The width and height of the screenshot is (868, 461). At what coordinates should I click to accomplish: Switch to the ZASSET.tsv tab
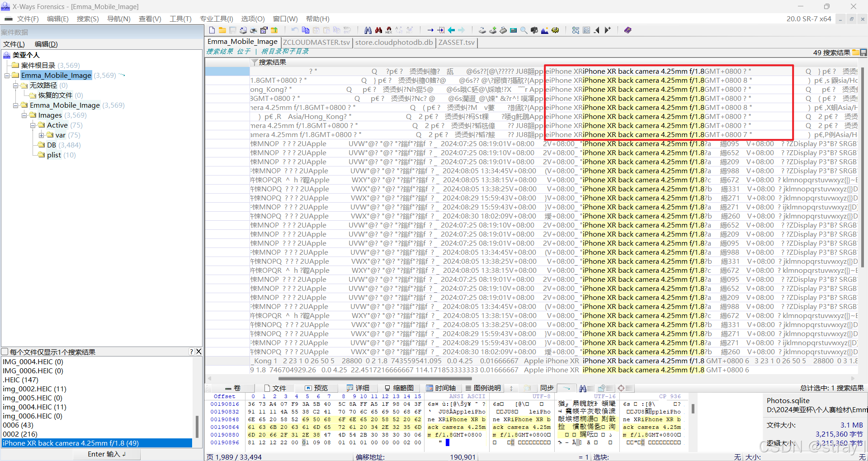[x=457, y=43]
